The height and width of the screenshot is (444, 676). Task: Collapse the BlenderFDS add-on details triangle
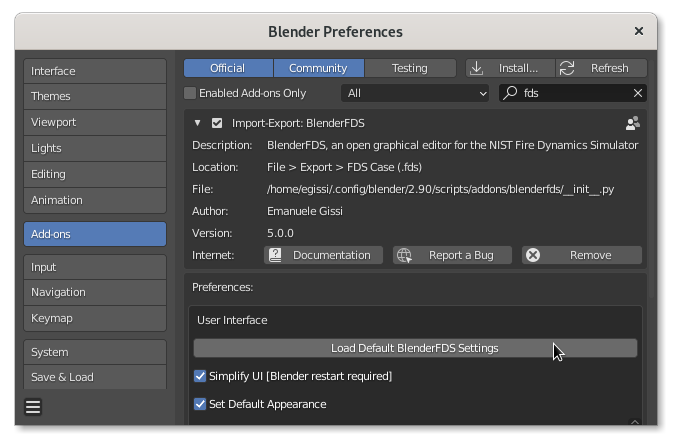pos(197,123)
